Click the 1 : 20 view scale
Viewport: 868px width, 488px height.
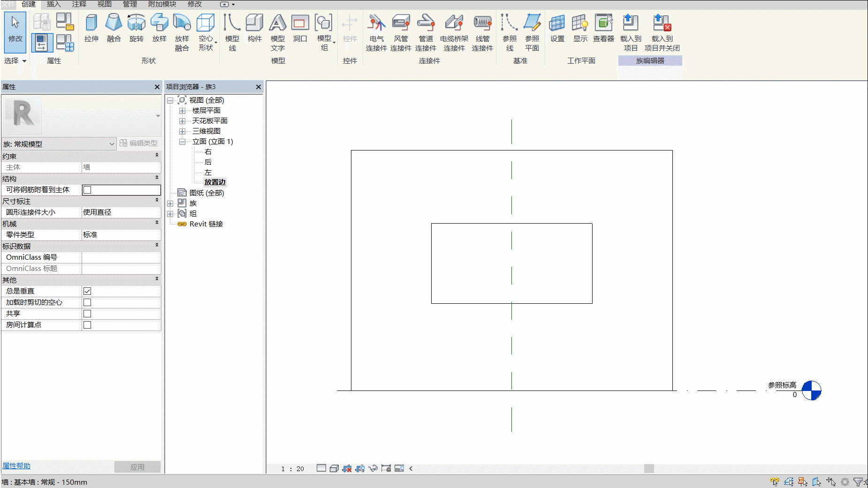pyautogui.click(x=292, y=469)
